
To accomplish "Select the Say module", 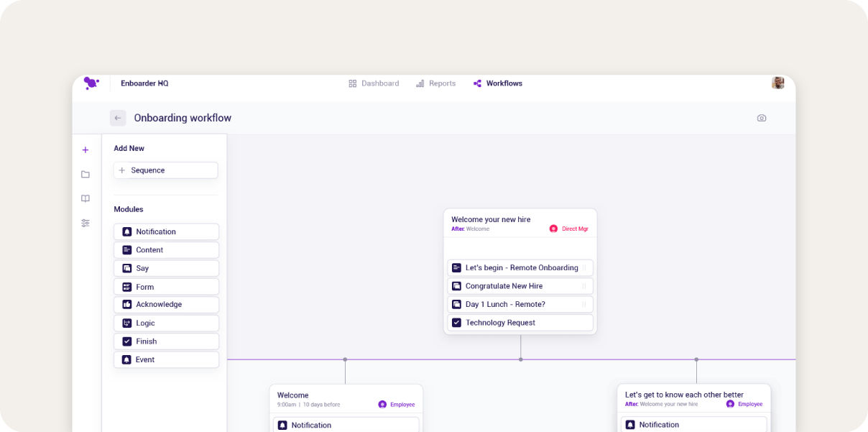I will click(x=166, y=268).
